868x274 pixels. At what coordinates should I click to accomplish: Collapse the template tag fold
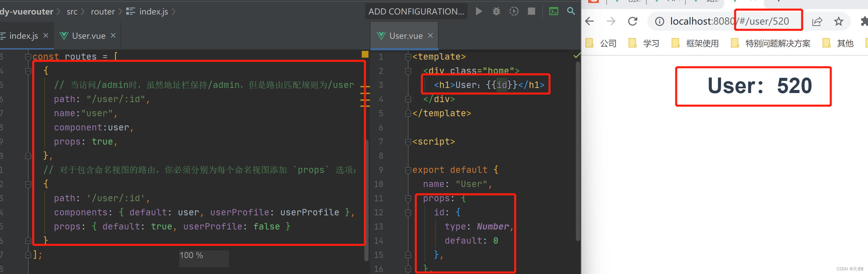pyautogui.click(x=408, y=57)
